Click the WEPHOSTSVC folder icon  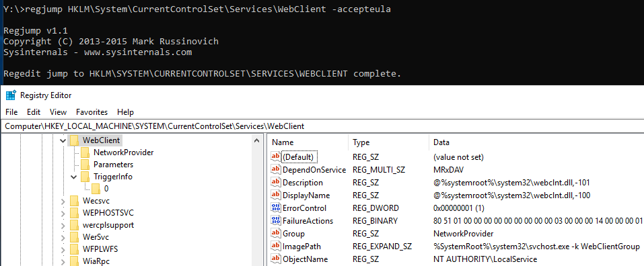[74, 213]
